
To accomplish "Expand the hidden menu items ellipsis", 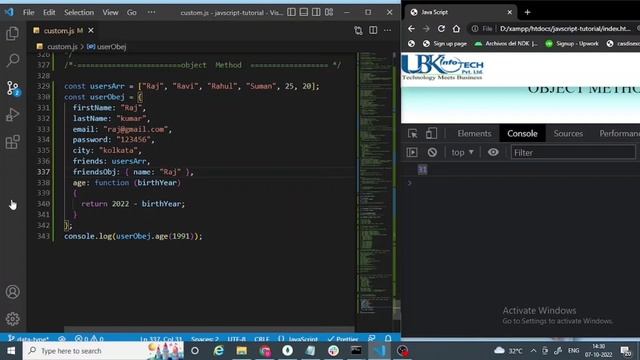I will coord(151,13).
